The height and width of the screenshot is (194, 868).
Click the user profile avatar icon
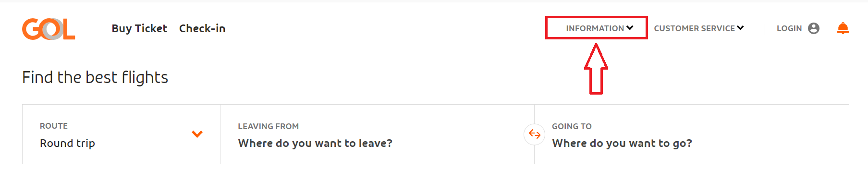(814, 28)
